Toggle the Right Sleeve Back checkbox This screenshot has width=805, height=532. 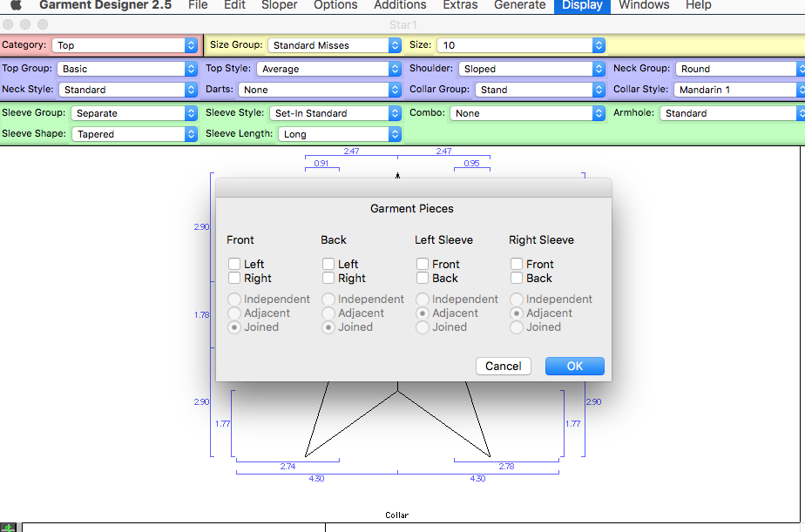[517, 278]
